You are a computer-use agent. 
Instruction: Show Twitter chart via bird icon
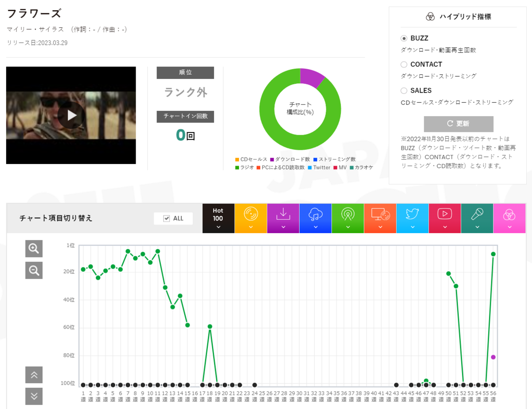click(412, 218)
